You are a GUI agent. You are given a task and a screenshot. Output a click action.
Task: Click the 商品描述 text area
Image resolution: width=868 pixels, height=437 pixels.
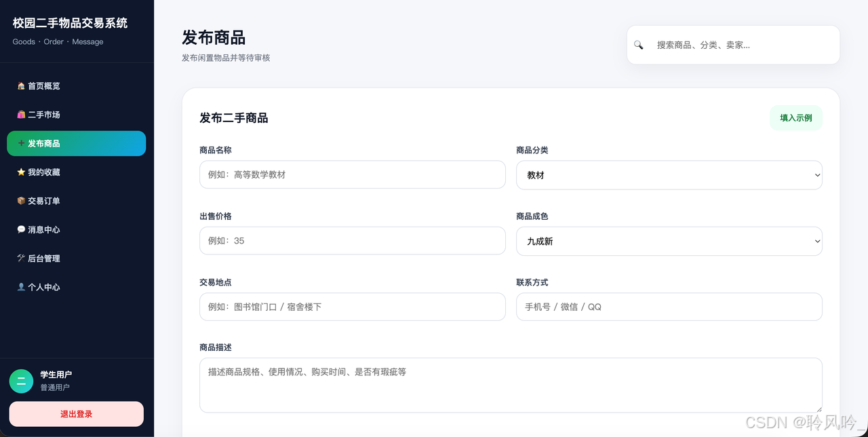(511, 385)
